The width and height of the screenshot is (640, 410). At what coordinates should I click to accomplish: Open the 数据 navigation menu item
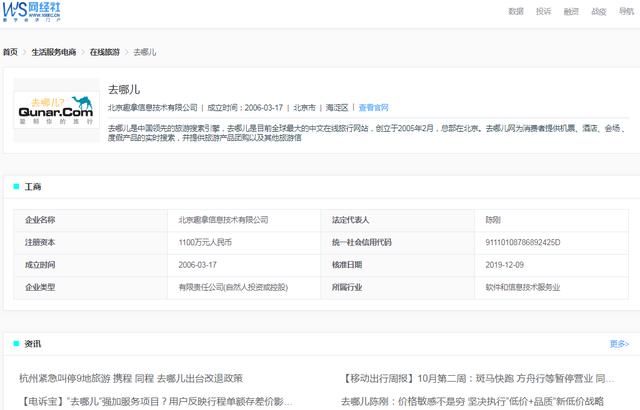click(516, 11)
